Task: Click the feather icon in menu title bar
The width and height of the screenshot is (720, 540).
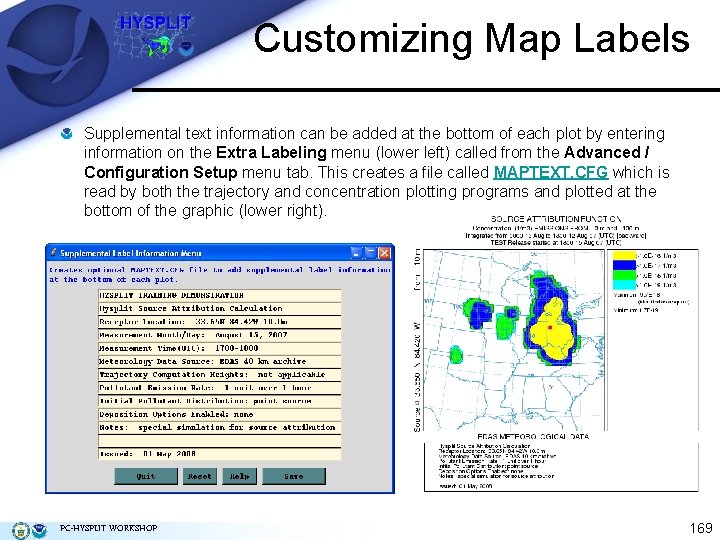Action: pos(53,253)
